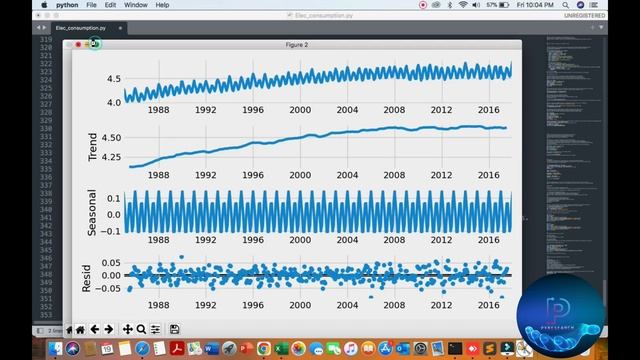Open Notification Center icon
The width and height of the screenshot is (640, 360).
tap(594, 5)
